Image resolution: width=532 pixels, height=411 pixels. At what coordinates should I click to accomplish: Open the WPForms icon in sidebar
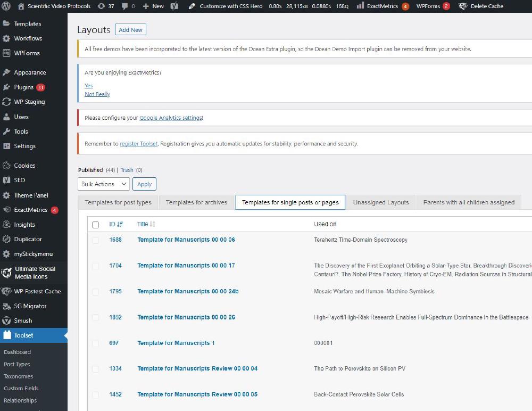pos(6,53)
